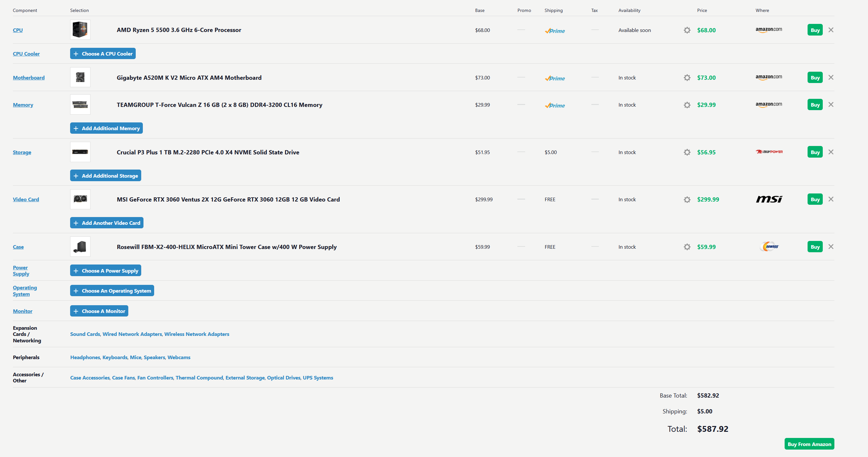Image resolution: width=868 pixels, height=457 pixels.
Task: Click Choose A Power Supply button
Action: 105,270
